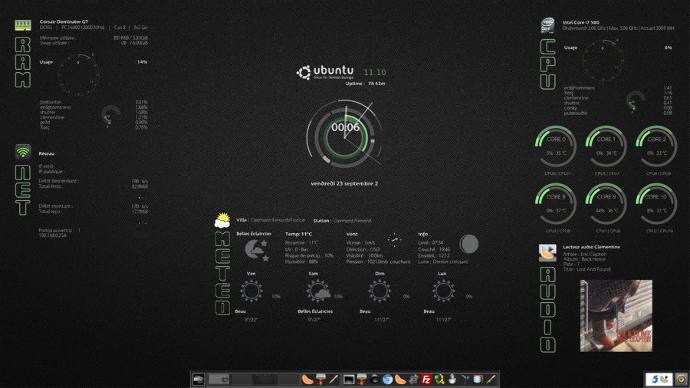Screen dimensions: 690x388
Task: Click the vertical NET label
Action: [23, 190]
